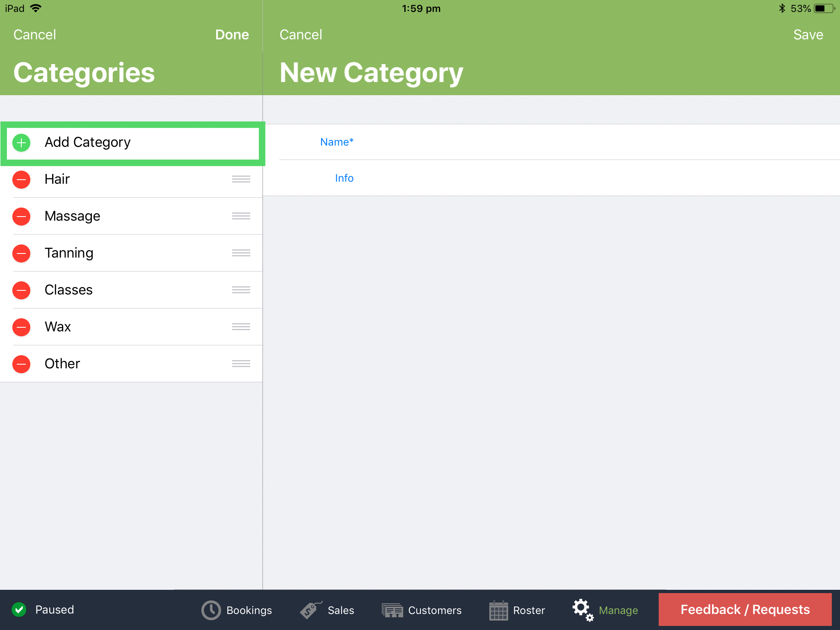The height and width of the screenshot is (630, 840).
Task: Focus the Info input field
Action: pyautogui.click(x=551, y=178)
